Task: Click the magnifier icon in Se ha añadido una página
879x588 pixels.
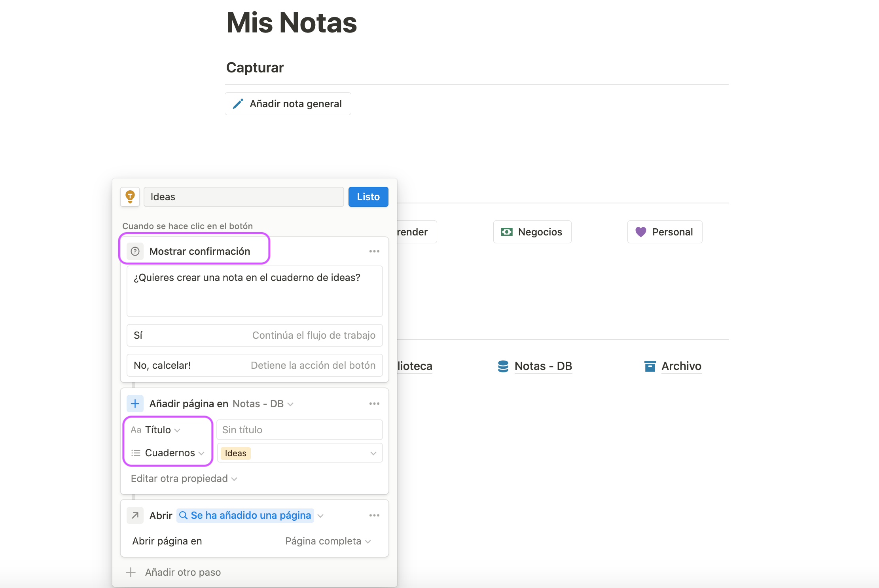Action: (x=183, y=515)
